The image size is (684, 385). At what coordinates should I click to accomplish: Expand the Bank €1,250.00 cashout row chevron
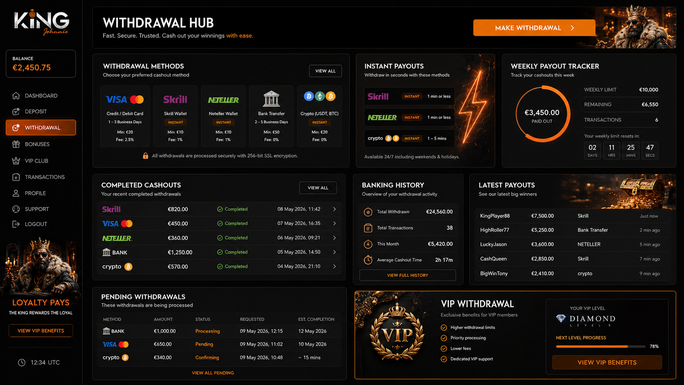point(335,252)
